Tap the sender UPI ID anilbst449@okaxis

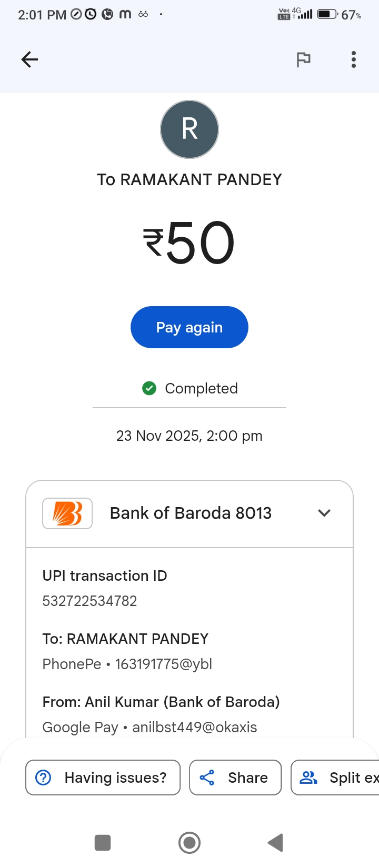pos(195,727)
